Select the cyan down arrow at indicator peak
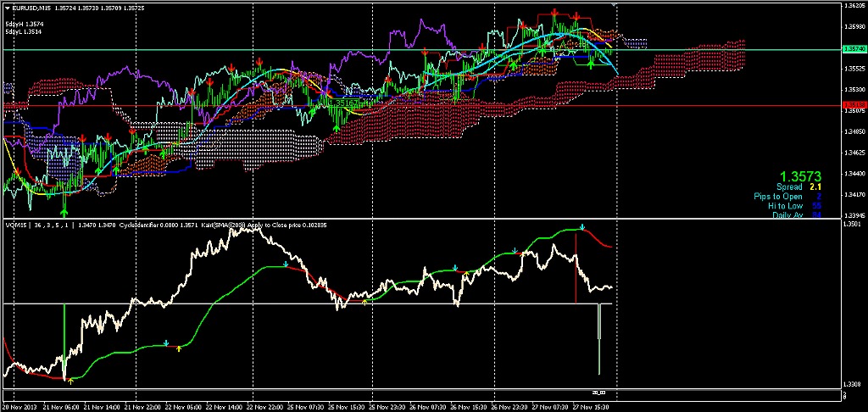The image size is (868, 412). 582,227
